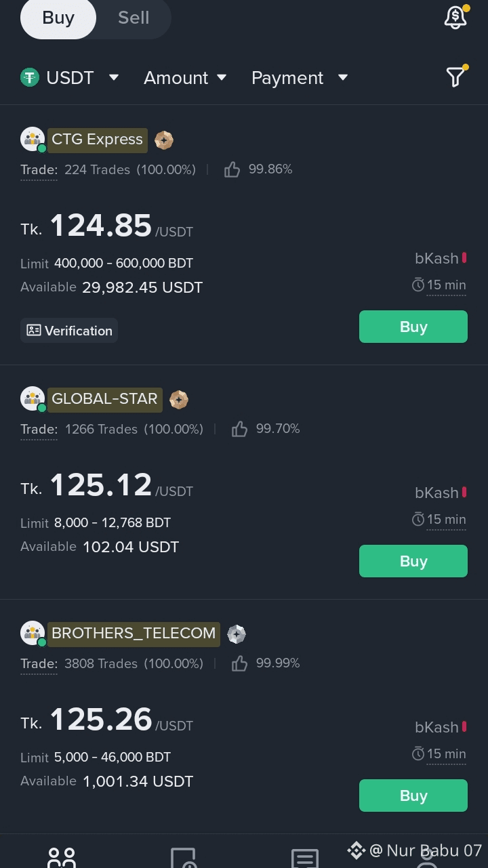Open the BROTHERS_TELECOM merchant name

[134, 634]
